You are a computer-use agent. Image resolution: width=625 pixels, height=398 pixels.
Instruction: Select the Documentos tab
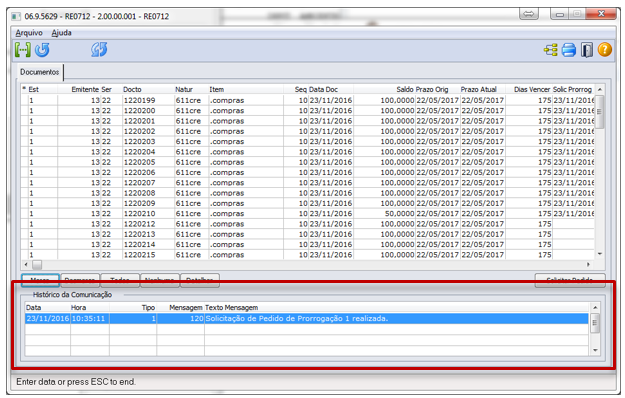click(39, 72)
